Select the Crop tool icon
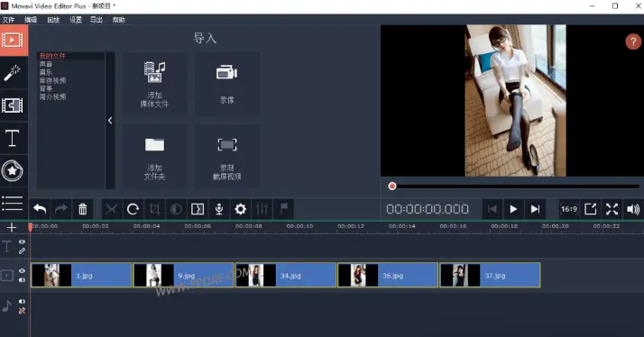The height and width of the screenshot is (337, 644). 154,209
